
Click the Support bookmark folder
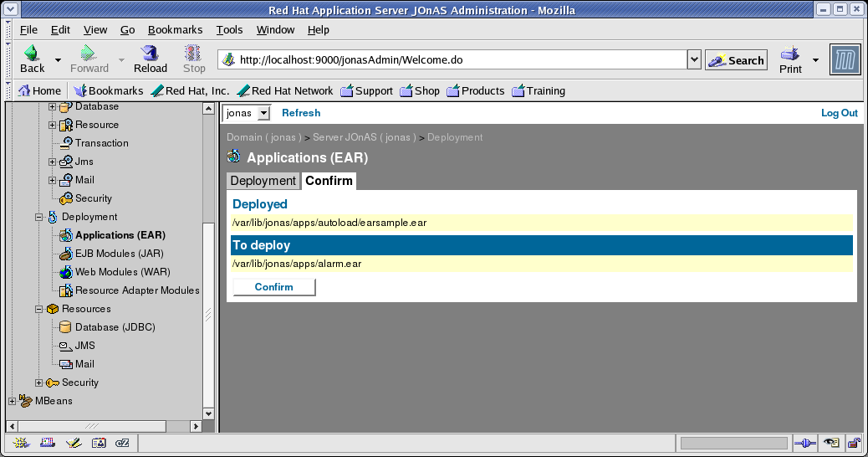tap(366, 91)
